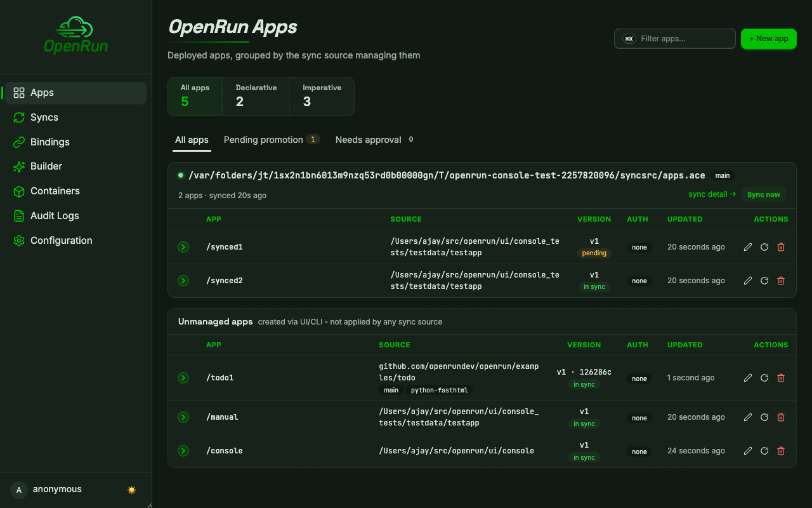Open the Apps sidebar item
The width and height of the screenshot is (812, 508).
[75, 93]
